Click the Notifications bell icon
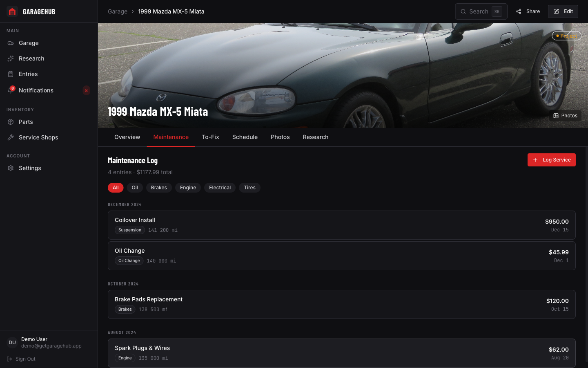The image size is (588, 368). click(11, 90)
